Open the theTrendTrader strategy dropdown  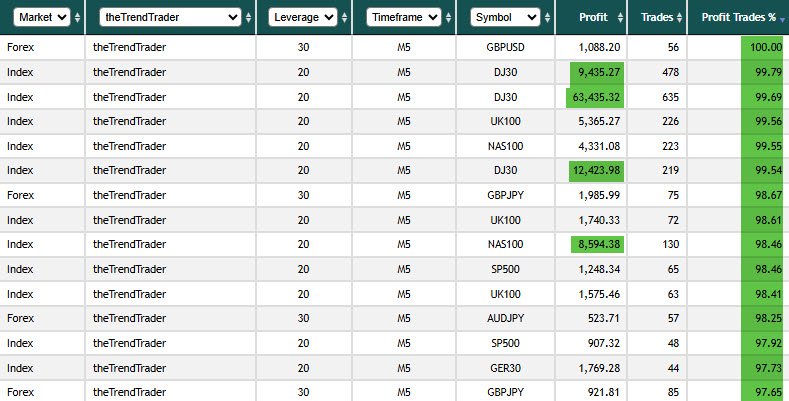coord(171,17)
